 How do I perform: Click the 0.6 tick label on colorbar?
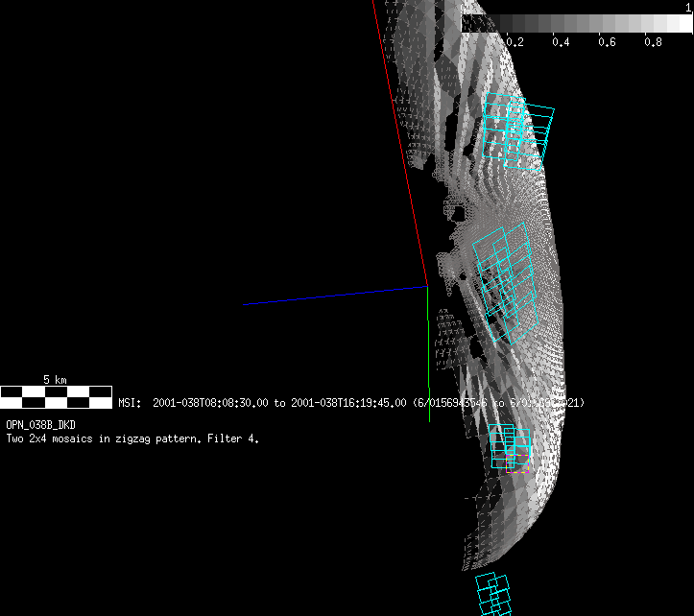click(607, 42)
